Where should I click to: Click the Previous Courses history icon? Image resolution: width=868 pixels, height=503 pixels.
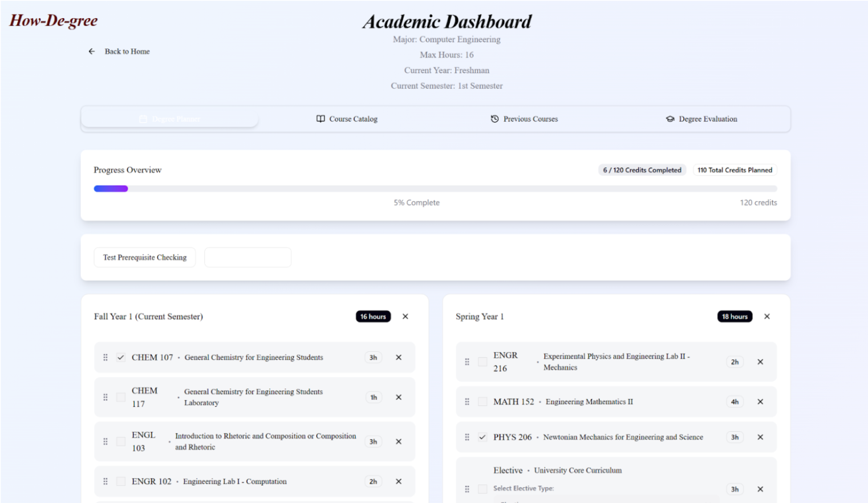pyautogui.click(x=494, y=119)
